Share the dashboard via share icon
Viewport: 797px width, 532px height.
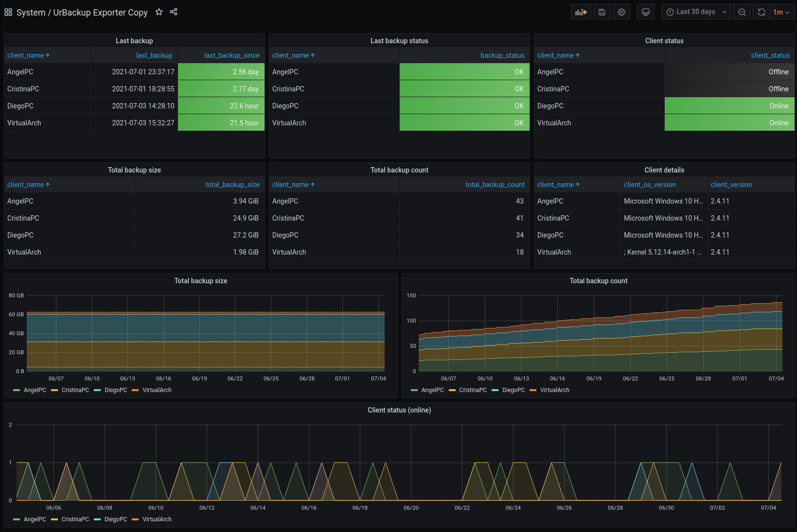(x=174, y=12)
